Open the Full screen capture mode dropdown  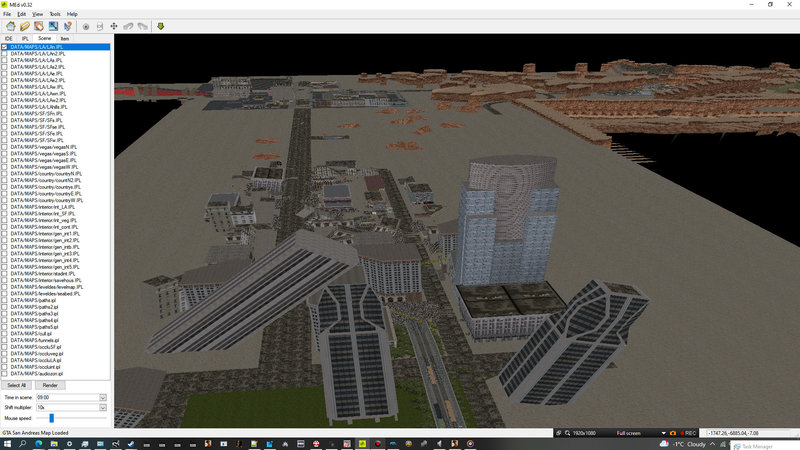pyautogui.click(x=663, y=433)
